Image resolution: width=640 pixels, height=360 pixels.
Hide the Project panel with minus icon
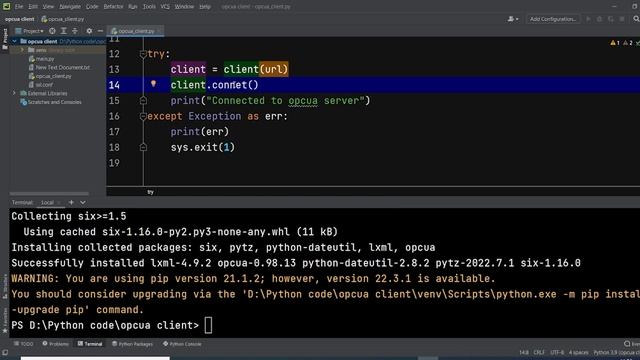point(100,31)
